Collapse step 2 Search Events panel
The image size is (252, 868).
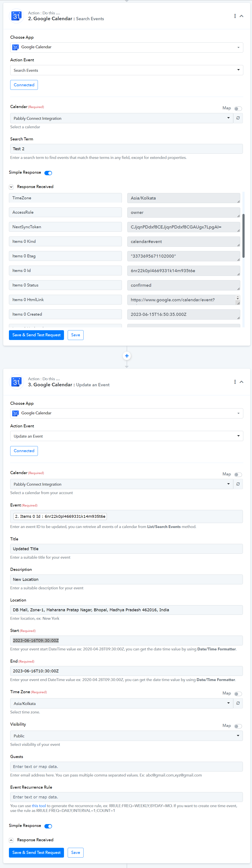242,16
